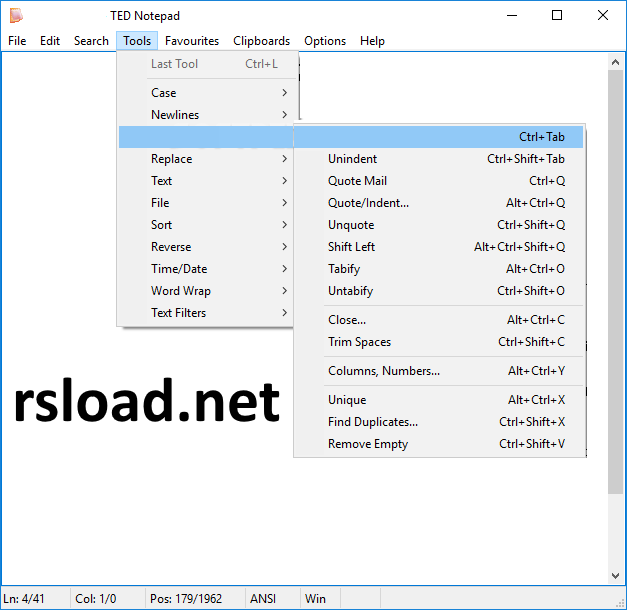
Task: Select the Tabify command
Action: [x=439, y=269]
